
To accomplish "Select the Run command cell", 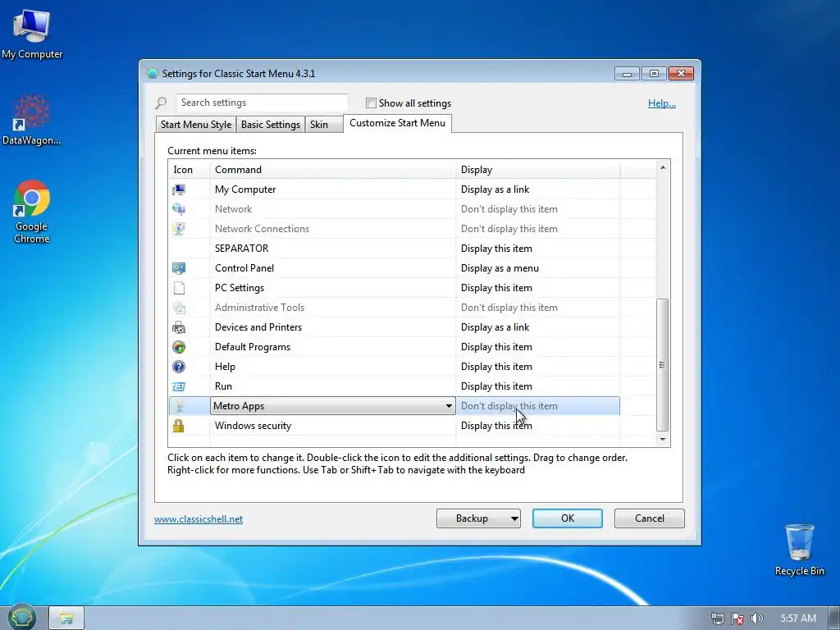I will tap(333, 386).
